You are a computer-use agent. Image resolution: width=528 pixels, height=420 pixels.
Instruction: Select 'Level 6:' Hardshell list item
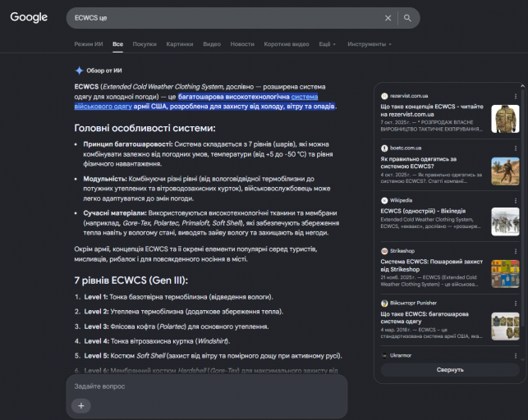click(x=211, y=371)
